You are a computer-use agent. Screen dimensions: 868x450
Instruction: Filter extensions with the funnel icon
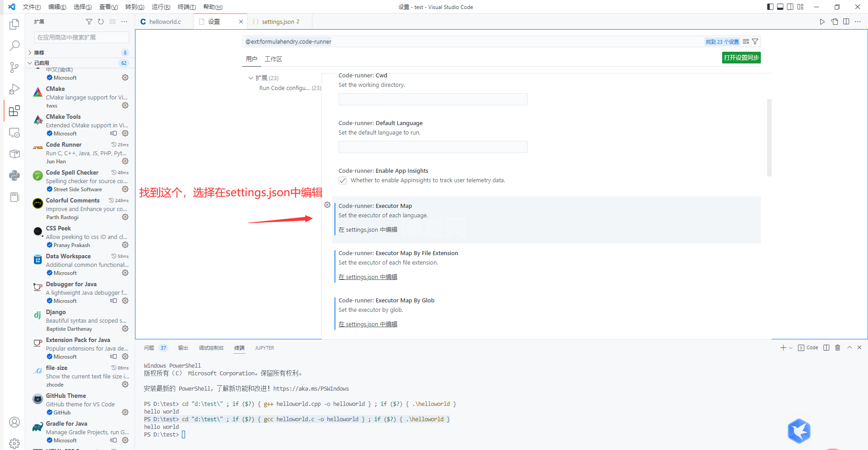(x=89, y=22)
